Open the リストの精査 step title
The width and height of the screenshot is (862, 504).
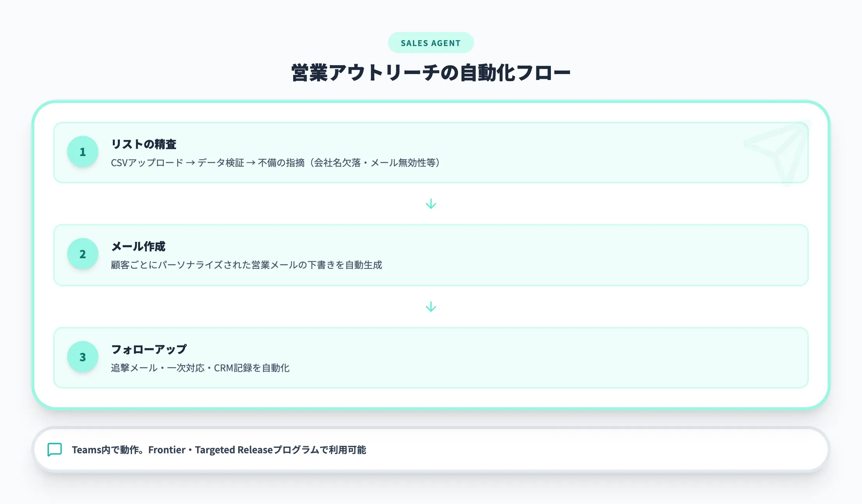[144, 144]
